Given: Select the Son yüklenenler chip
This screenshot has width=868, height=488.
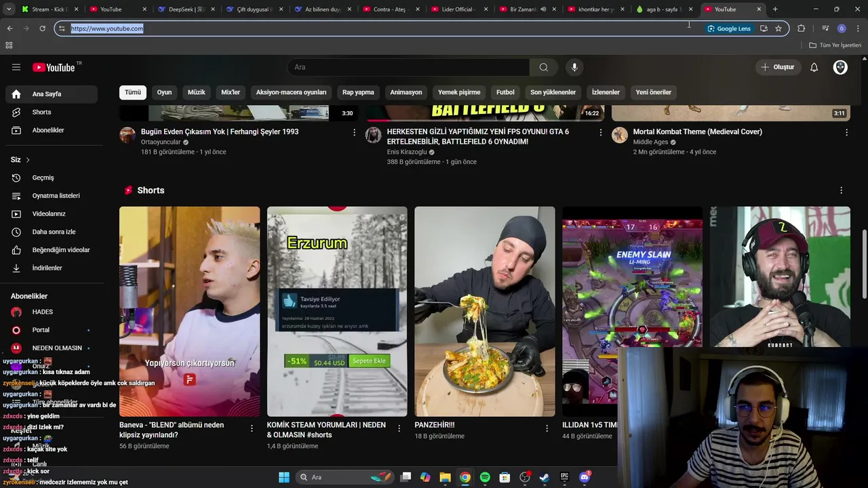Looking at the screenshot, I should (x=553, y=92).
